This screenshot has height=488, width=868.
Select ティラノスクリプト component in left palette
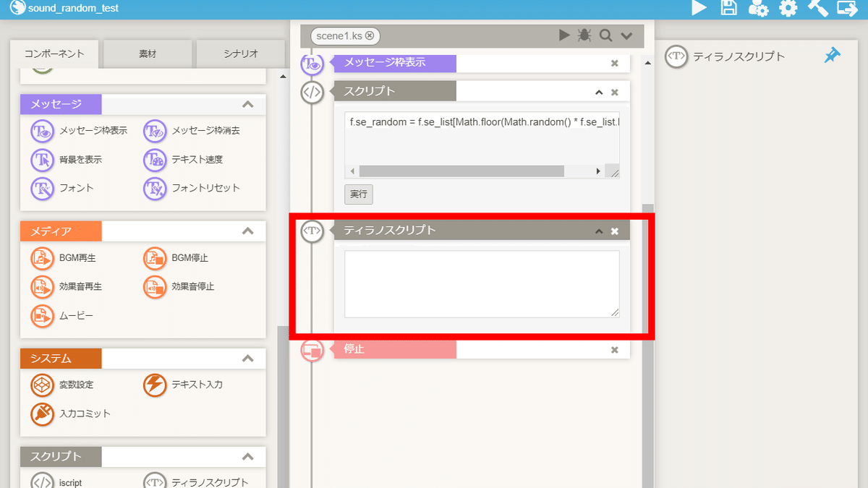pos(155,481)
